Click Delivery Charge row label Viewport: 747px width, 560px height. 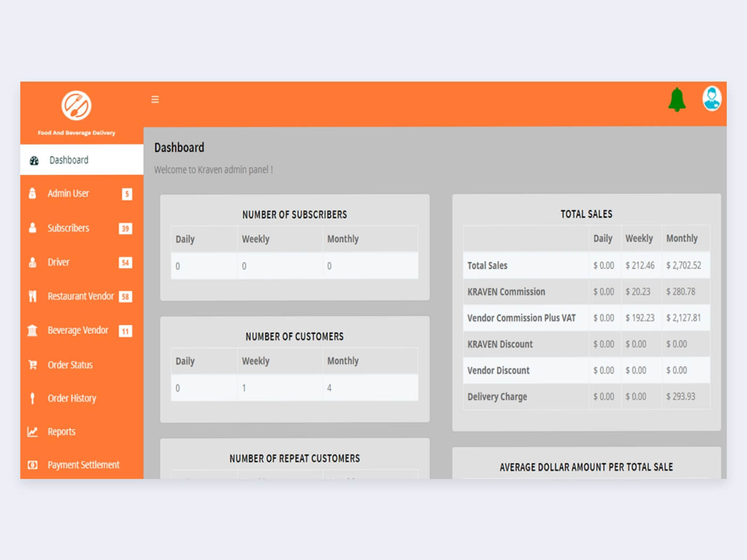pyautogui.click(x=497, y=396)
